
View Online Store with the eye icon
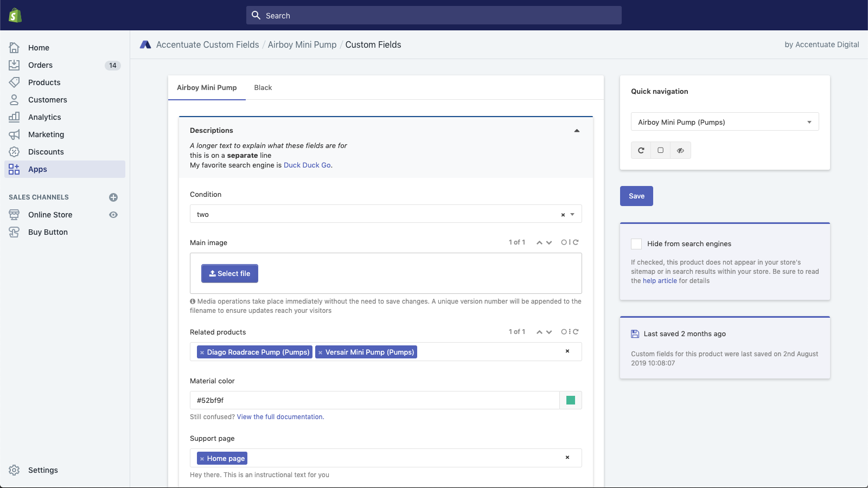coord(113,215)
